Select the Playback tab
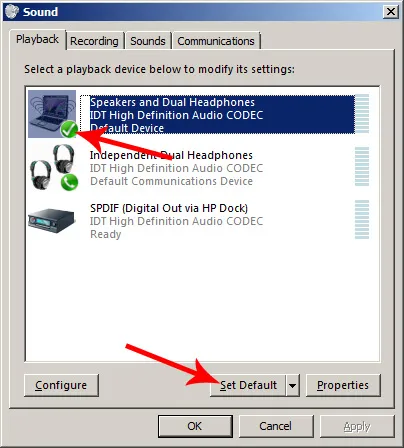The width and height of the screenshot is (404, 448). tap(37, 39)
